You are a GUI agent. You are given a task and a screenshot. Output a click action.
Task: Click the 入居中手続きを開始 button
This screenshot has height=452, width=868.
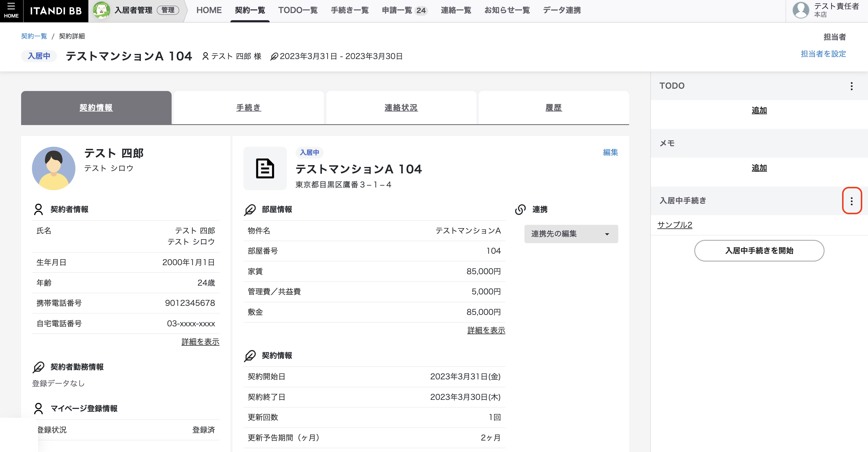(759, 251)
